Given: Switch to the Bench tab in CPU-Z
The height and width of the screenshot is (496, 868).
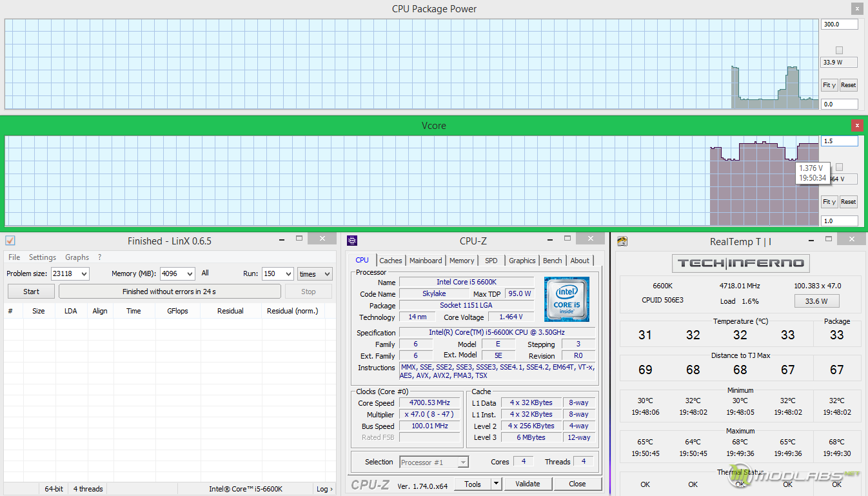Looking at the screenshot, I should 553,261.
